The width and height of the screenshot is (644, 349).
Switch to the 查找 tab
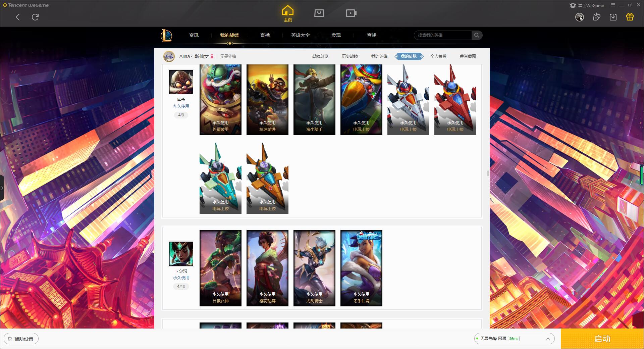click(372, 35)
